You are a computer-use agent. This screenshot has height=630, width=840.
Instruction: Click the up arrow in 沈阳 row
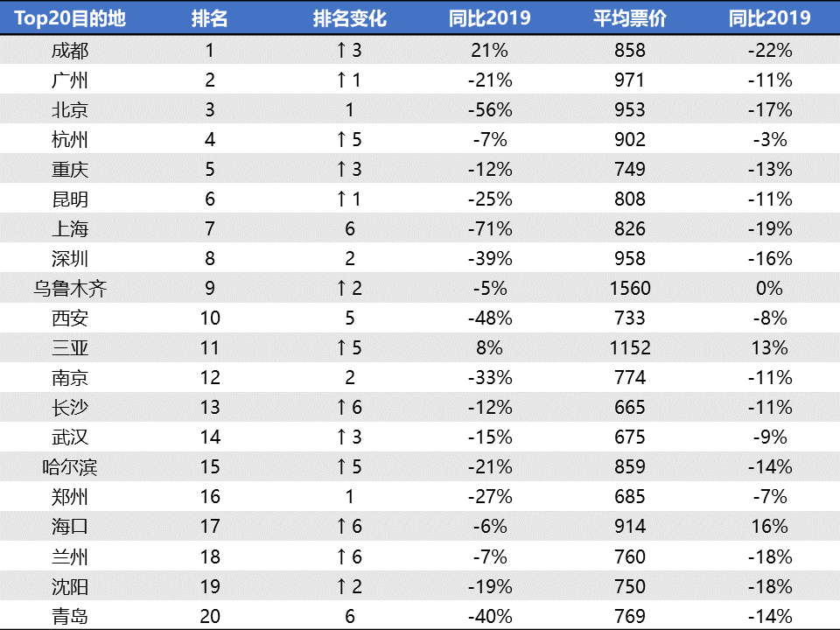coord(341,586)
